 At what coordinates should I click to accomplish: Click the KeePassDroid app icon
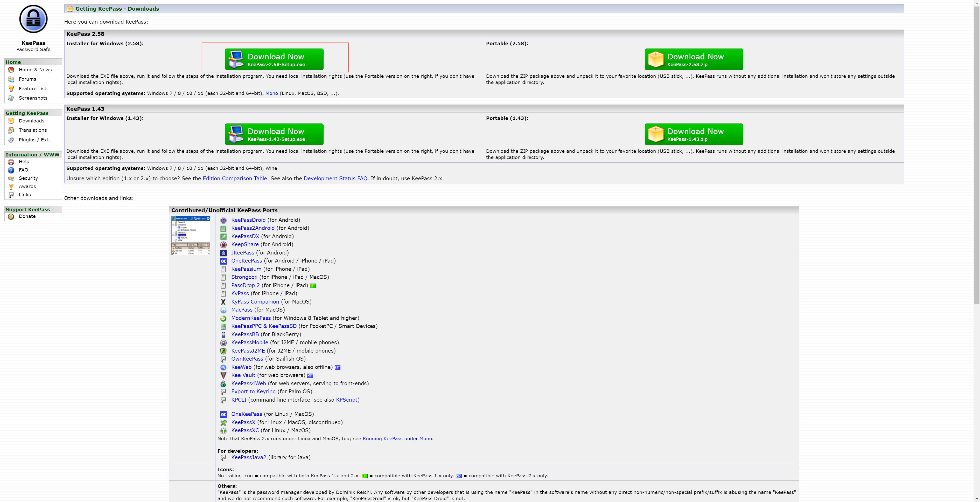[x=223, y=220]
